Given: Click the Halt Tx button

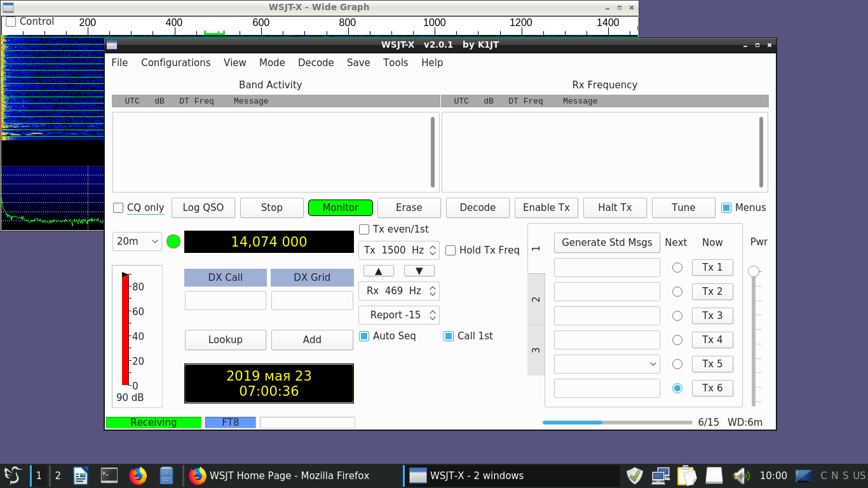Looking at the screenshot, I should (615, 208).
